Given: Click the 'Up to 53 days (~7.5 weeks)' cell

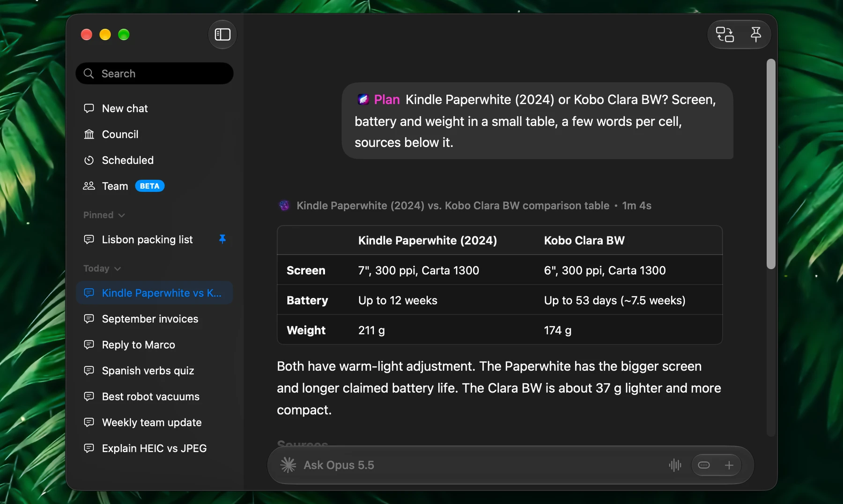Looking at the screenshot, I should (614, 300).
